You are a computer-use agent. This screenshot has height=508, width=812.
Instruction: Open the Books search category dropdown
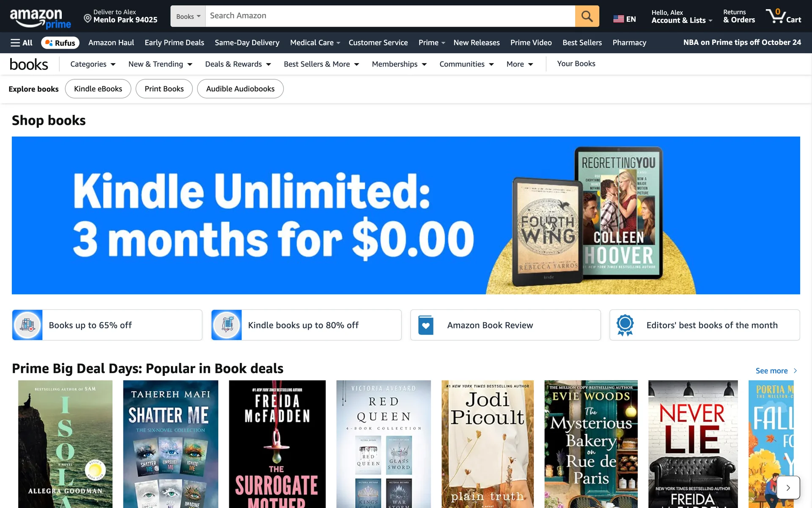tap(188, 16)
